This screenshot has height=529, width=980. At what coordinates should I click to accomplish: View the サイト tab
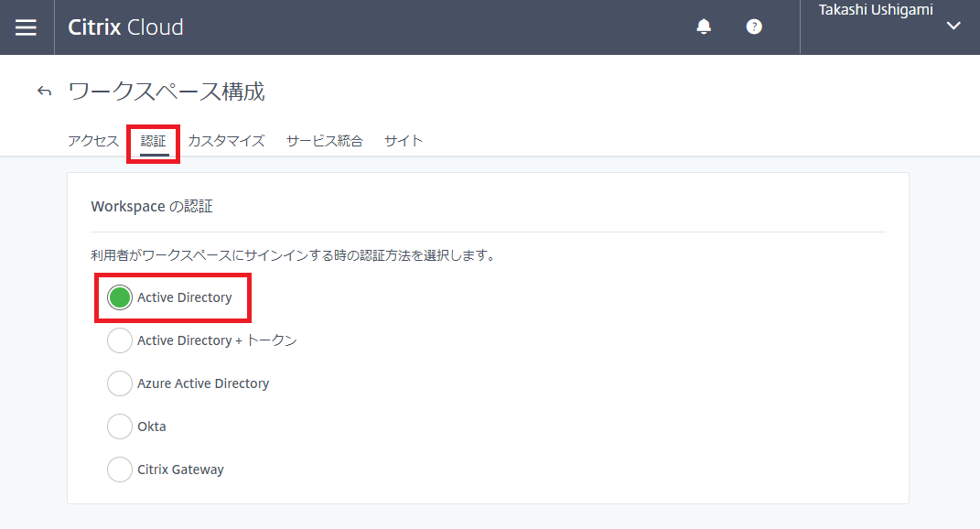pos(403,141)
